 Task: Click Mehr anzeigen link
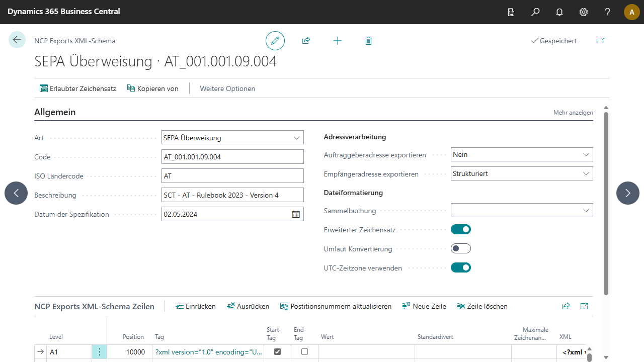(x=573, y=113)
